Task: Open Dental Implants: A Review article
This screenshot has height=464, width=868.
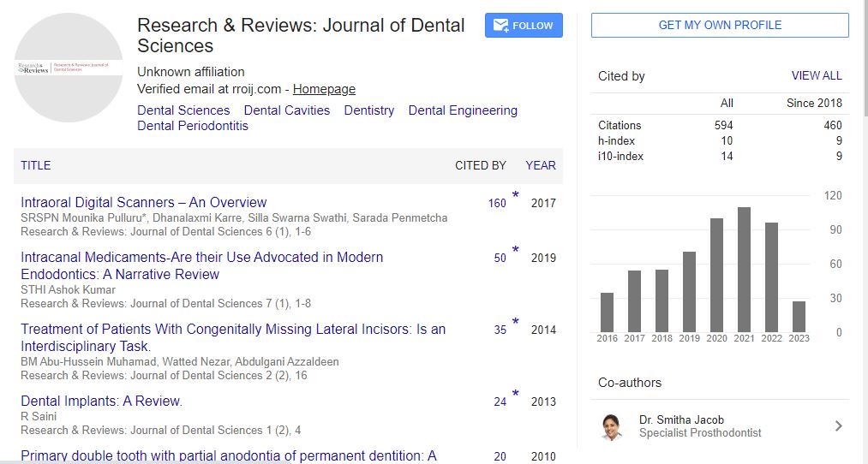Action: (101, 402)
